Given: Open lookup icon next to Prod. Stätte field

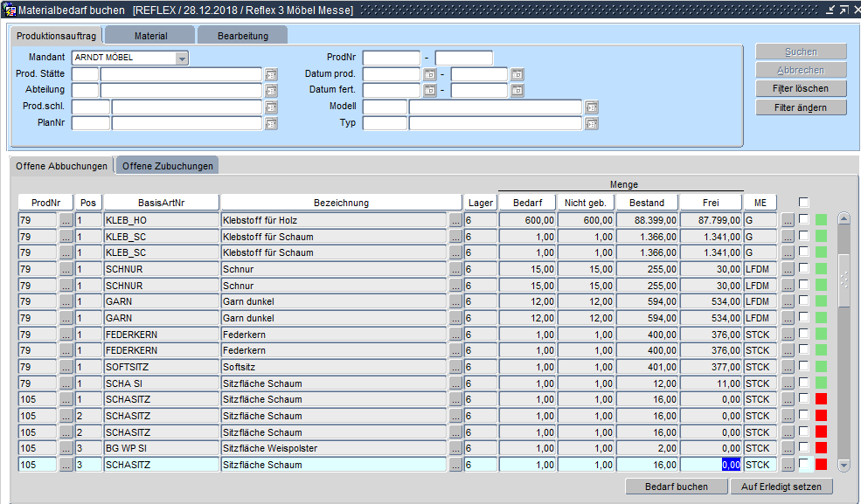Looking at the screenshot, I should click(x=271, y=74).
